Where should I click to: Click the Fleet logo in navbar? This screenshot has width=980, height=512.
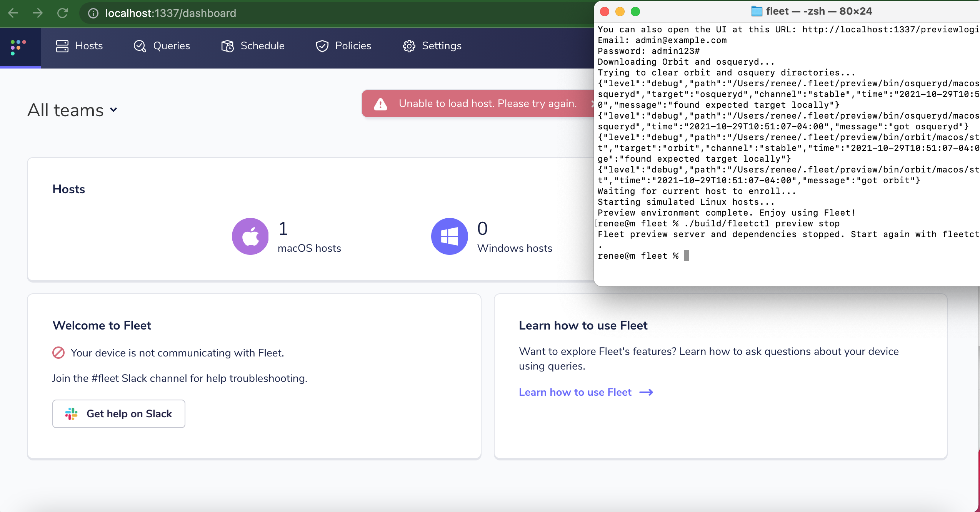[18, 47]
